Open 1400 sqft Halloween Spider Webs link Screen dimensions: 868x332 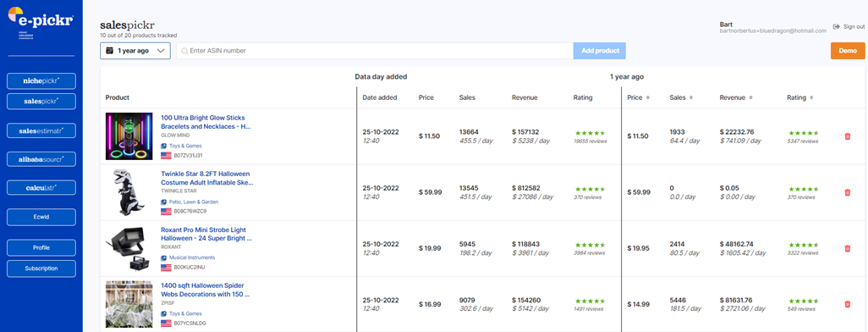(x=206, y=290)
